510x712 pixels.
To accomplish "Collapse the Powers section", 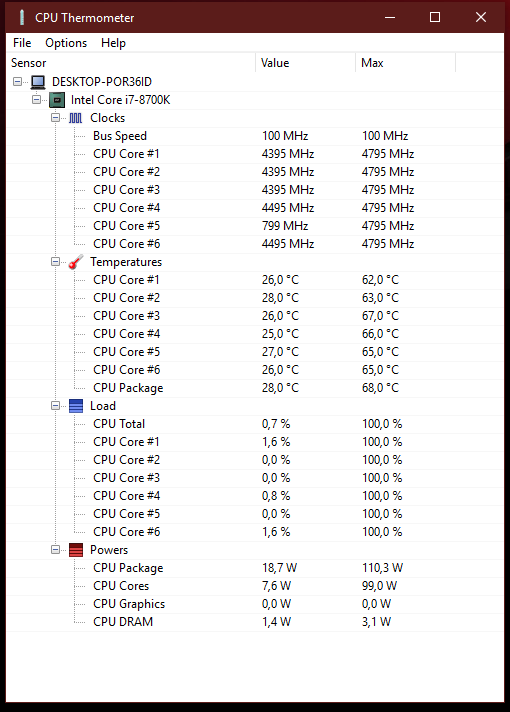I will [x=55, y=550].
